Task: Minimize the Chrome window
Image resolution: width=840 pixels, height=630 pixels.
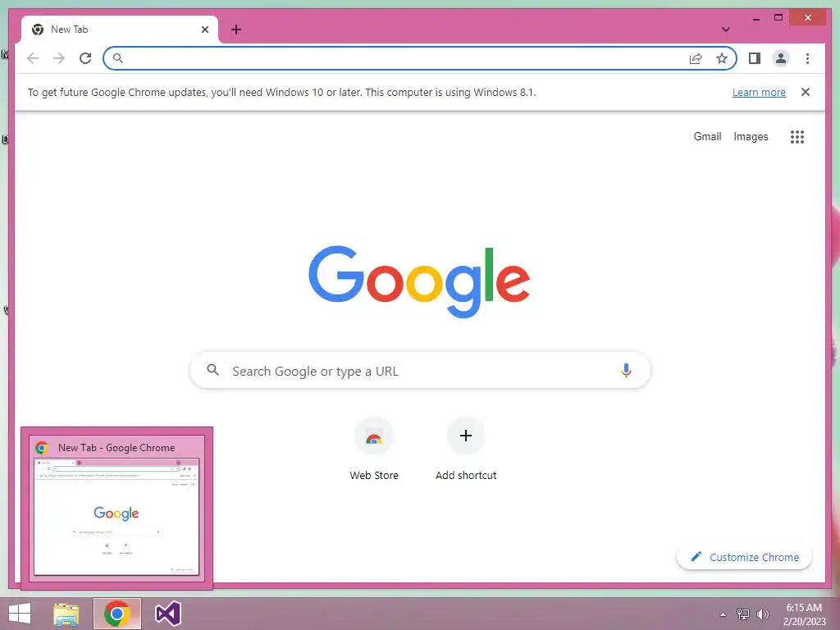Action: [x=756, y=18]
